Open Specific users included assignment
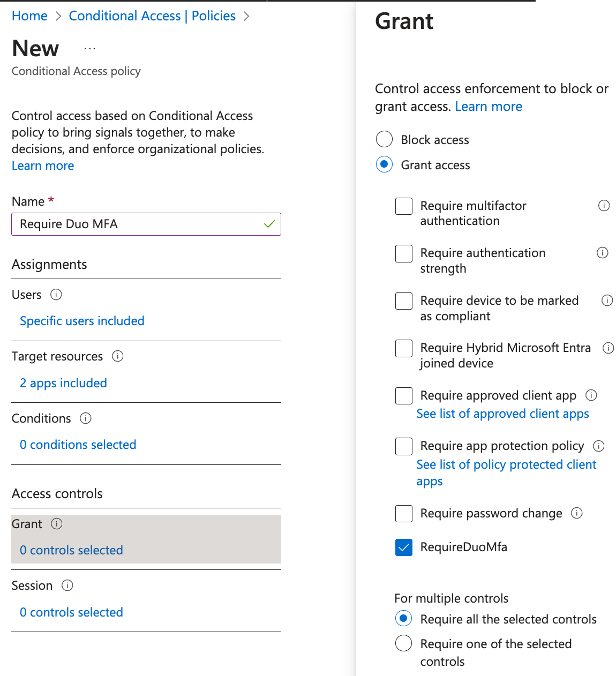Viewport: 616px width, 676px height. pyautogui.click(x=82, y=321)
